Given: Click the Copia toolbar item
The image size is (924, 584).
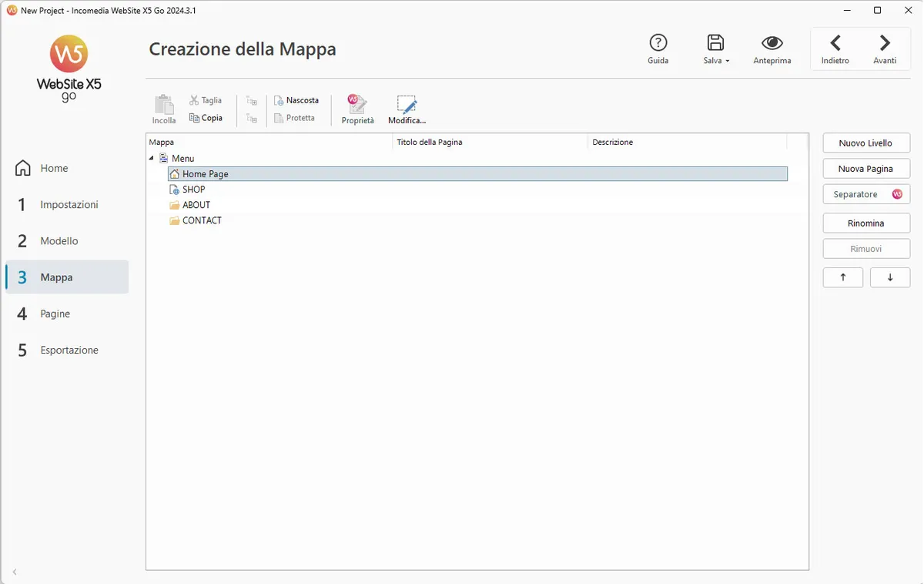Looking at the screenshot, I should (206, 118).
